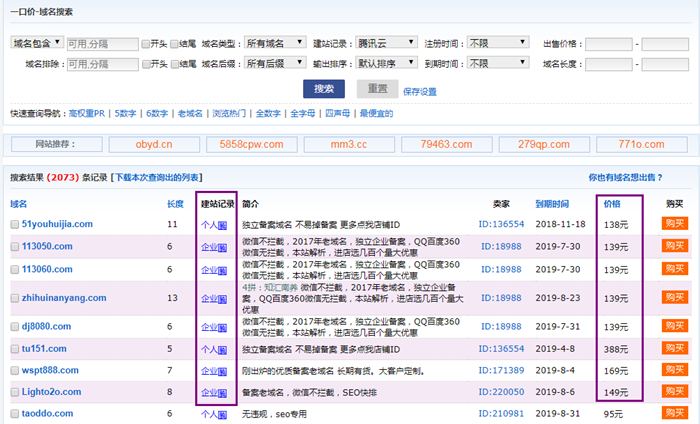Select the checkbox beside 113060.com
Screen dimensions: 700x424
(x=14, y=269)
